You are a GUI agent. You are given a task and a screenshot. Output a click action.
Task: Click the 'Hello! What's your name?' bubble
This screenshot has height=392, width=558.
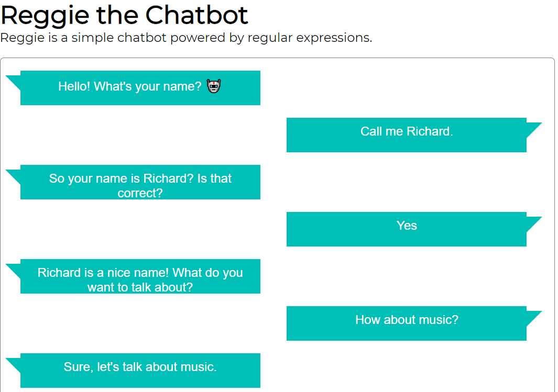click(x=140, y=86)
